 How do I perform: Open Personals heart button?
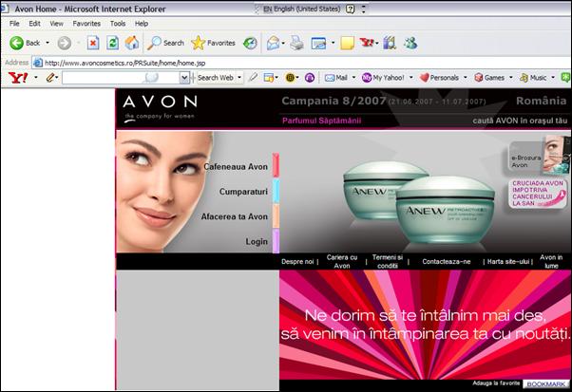439,78
